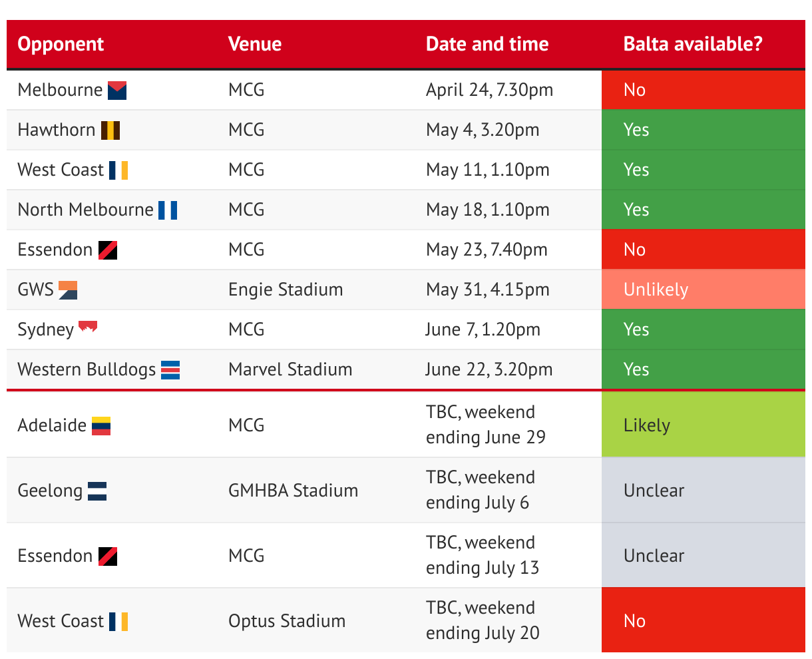The width and height of the screenshot is (812, 659).
Task: Click the Balta available? column header
Action: coord(693,44)
